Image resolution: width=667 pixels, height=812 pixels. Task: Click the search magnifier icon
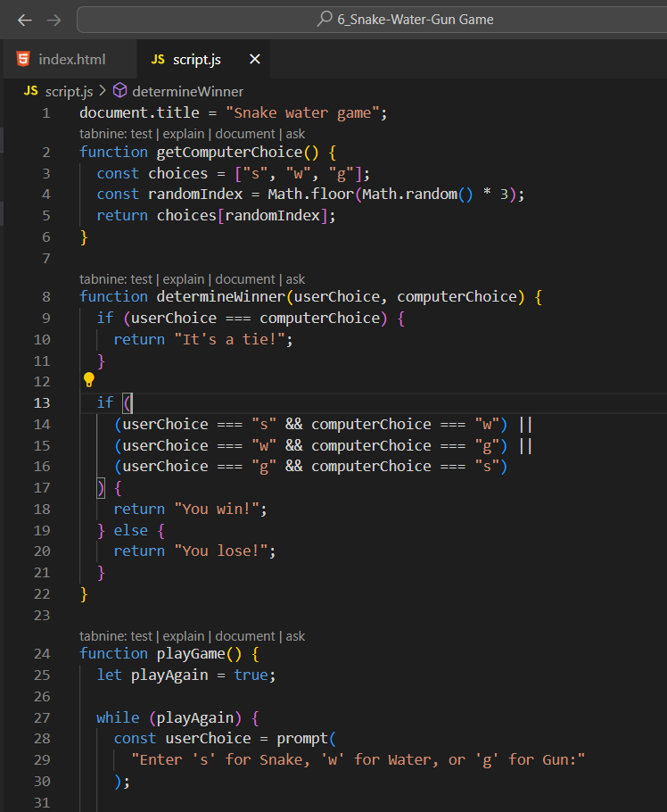(x=325, y=19)
